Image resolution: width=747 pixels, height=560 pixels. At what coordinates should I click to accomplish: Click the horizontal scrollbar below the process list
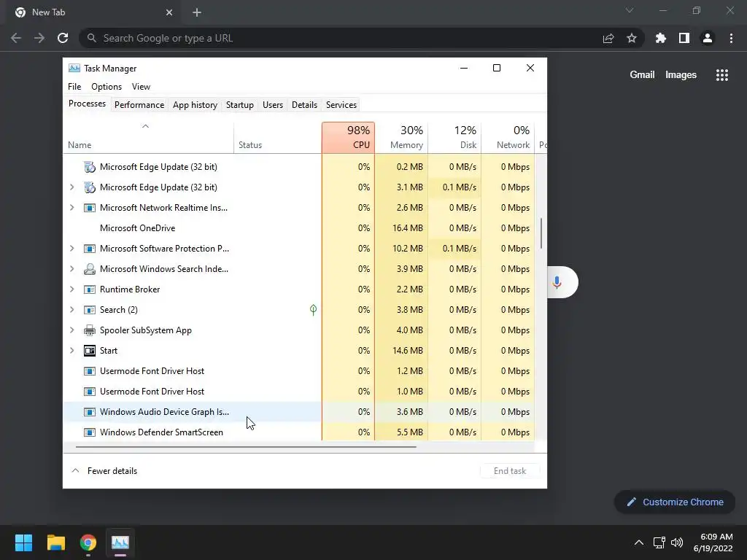click(246, 447)
